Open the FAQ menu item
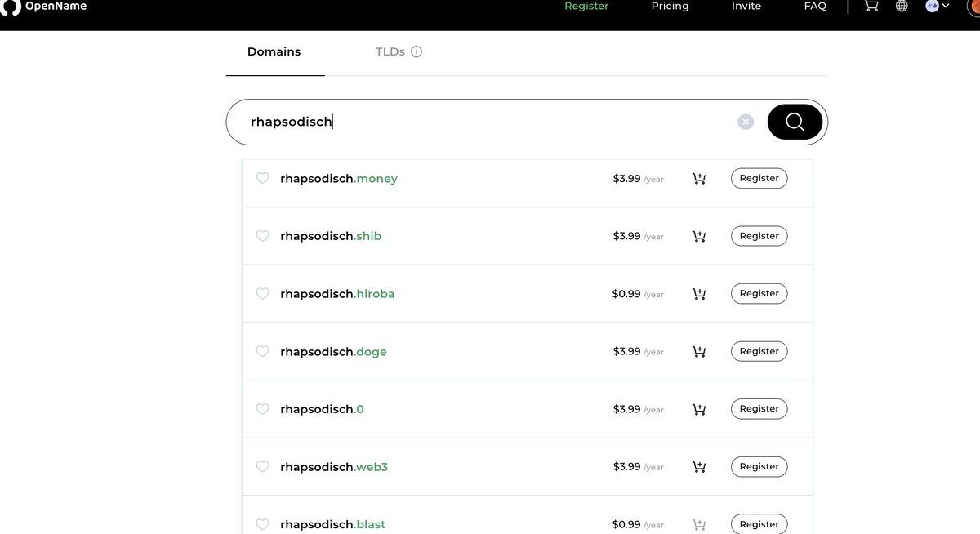 tap(814, 7)
